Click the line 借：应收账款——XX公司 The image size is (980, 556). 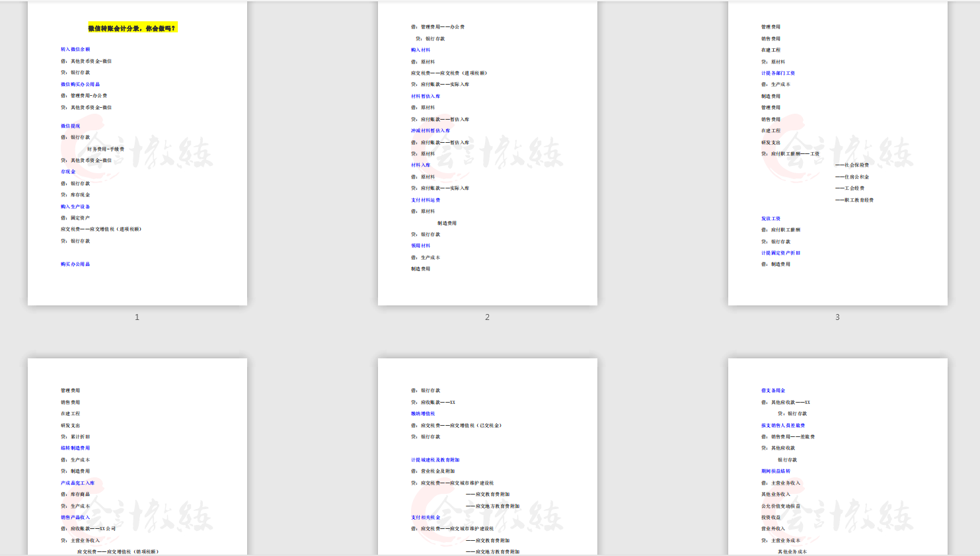89,529
